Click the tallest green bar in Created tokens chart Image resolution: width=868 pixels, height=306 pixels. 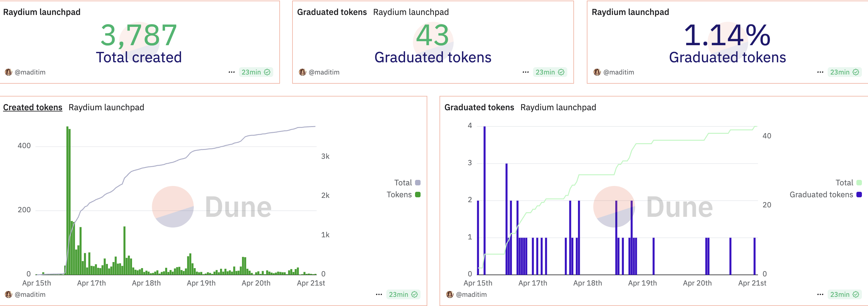[x=67, y=202]
